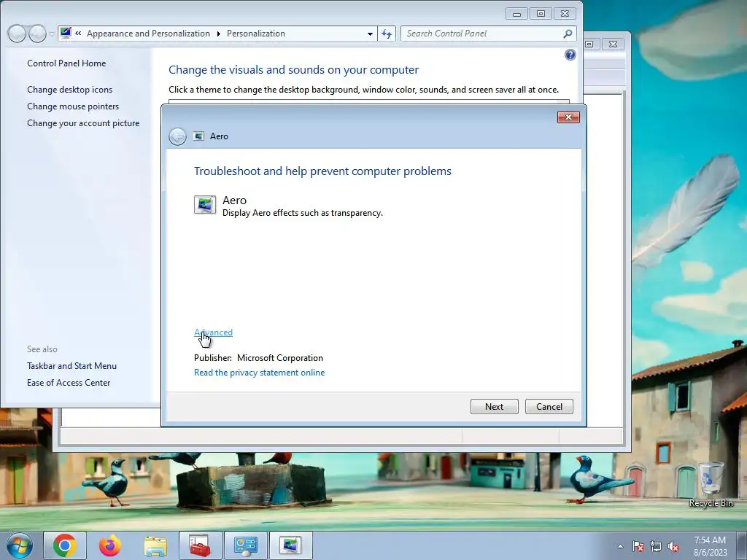747x560 pixels.
Task: Maximize the Personalization window
Action: tap(541, 14)
